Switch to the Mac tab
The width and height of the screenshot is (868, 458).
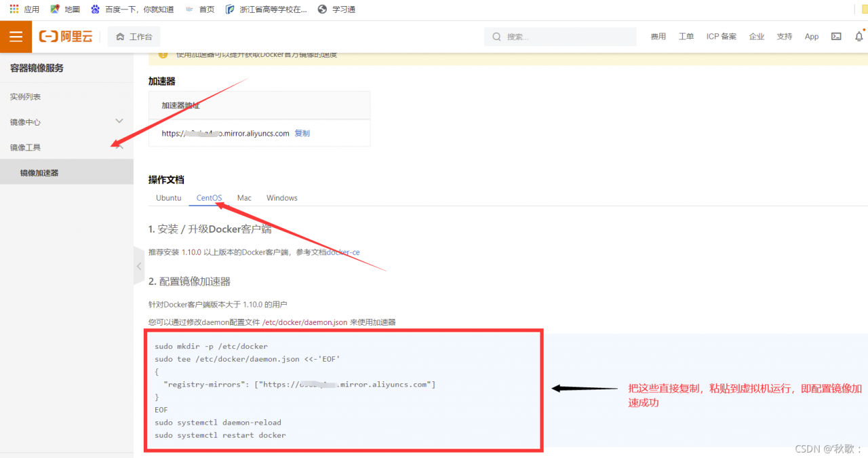pos(244,198)
